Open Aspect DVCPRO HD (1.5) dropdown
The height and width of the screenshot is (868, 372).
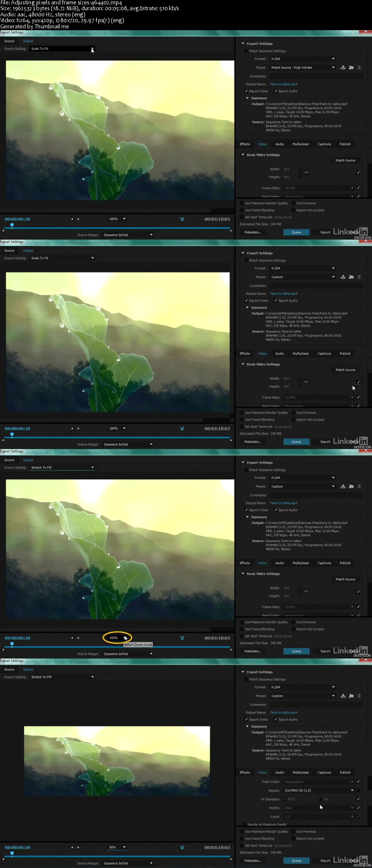(319, 791)
